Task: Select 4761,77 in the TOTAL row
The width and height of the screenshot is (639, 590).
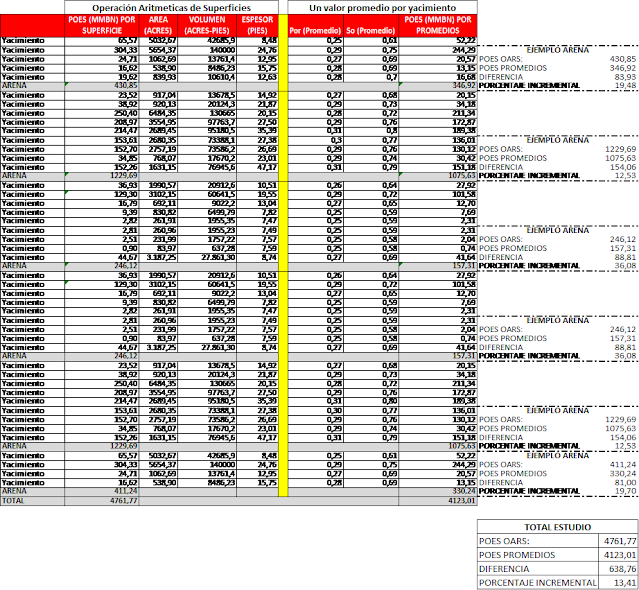Action: [x=101, y=501]
